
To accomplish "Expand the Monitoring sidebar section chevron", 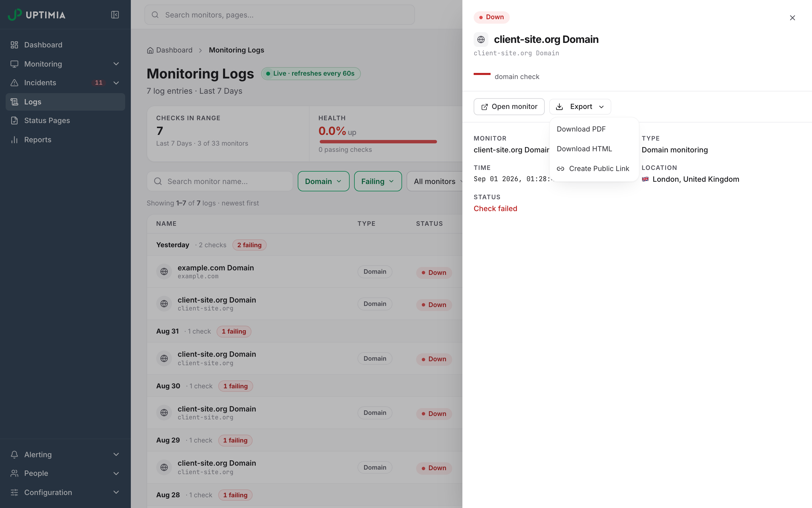I will pos(116,64).
